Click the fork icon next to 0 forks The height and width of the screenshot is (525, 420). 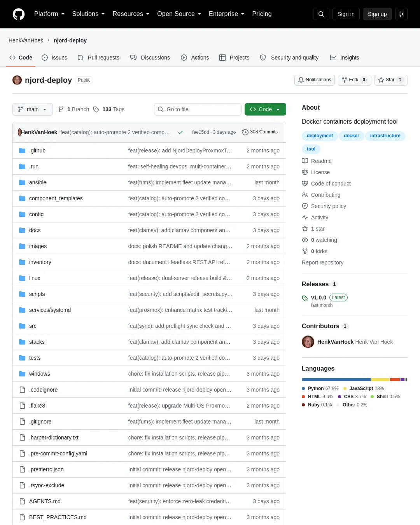(x=305, y=251)
